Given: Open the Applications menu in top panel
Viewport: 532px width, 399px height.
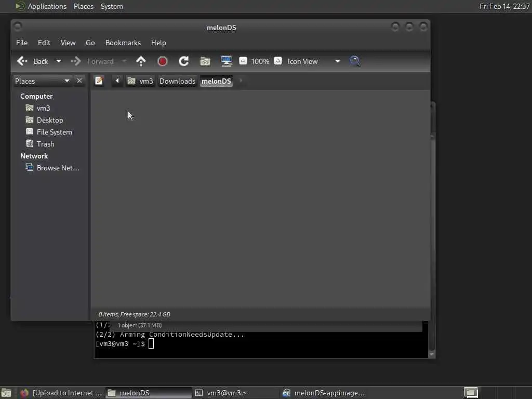Looking at the screenshot, I should coord(41,6).
